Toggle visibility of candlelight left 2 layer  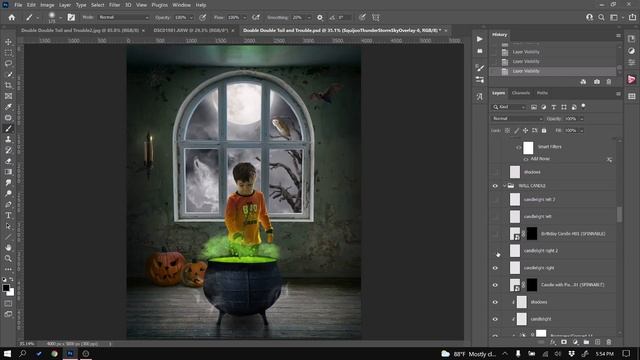pos(495,200)
